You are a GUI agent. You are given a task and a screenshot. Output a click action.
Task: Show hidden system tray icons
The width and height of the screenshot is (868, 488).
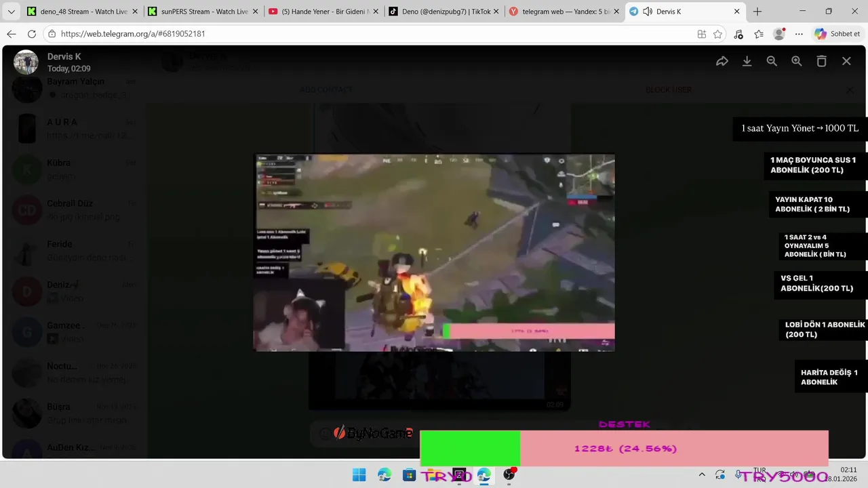(x=702, y=475)
